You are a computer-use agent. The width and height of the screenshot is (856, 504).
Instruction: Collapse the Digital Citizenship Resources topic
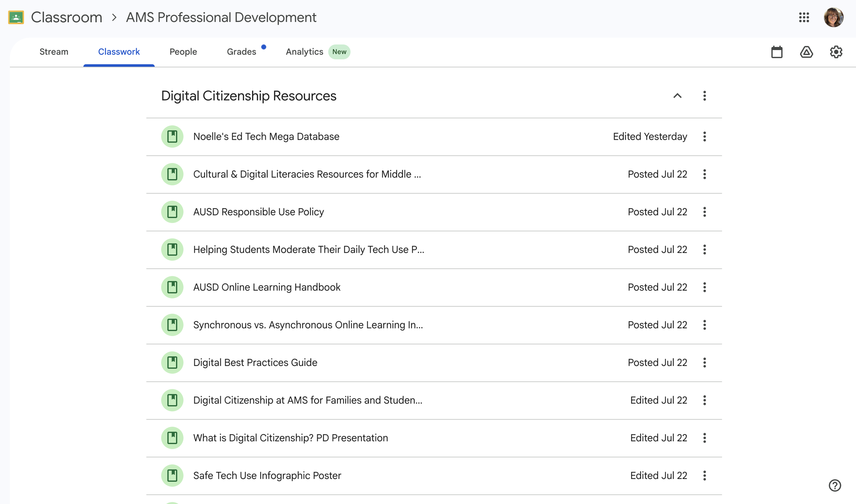tap(677, 96)
